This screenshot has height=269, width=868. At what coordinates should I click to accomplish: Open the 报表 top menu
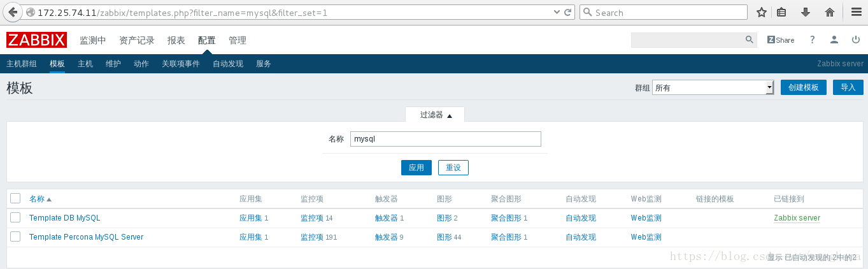pyautogui.click(x=176, y=40)
